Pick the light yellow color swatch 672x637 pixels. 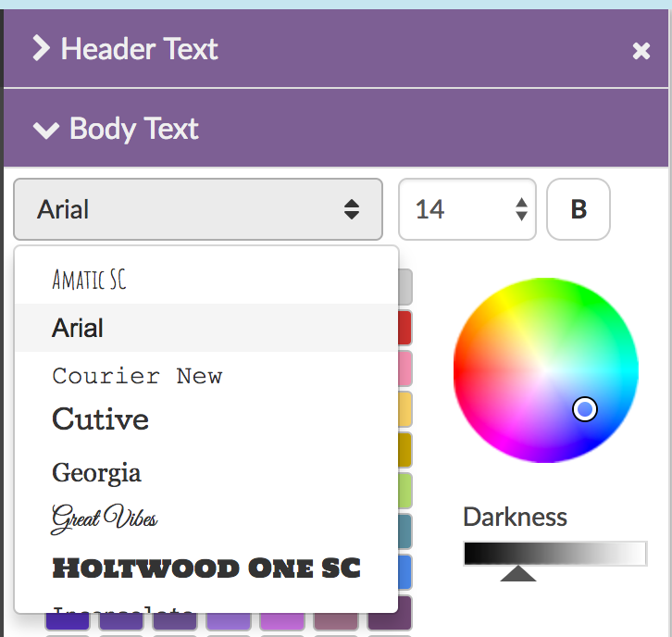coord(405,409)
